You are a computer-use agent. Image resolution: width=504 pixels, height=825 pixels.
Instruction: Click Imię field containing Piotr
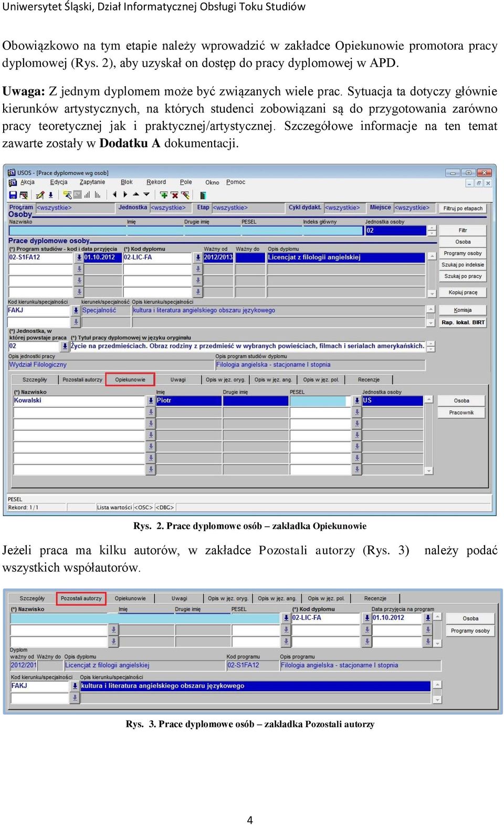[x=188, y=400]
